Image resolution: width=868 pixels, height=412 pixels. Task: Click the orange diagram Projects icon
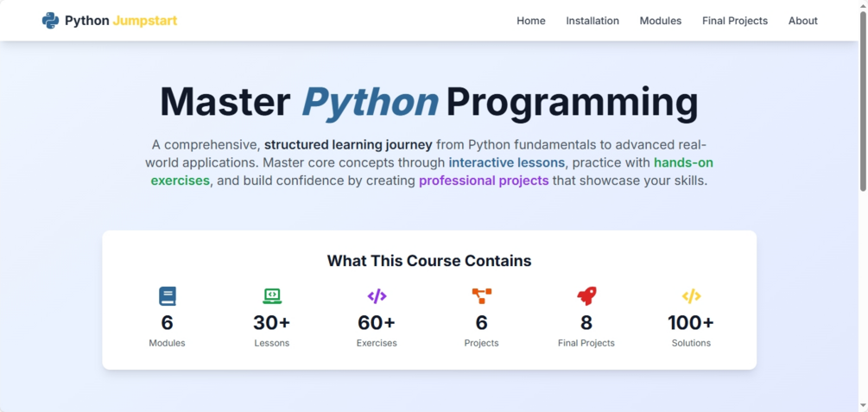(482, 296)
